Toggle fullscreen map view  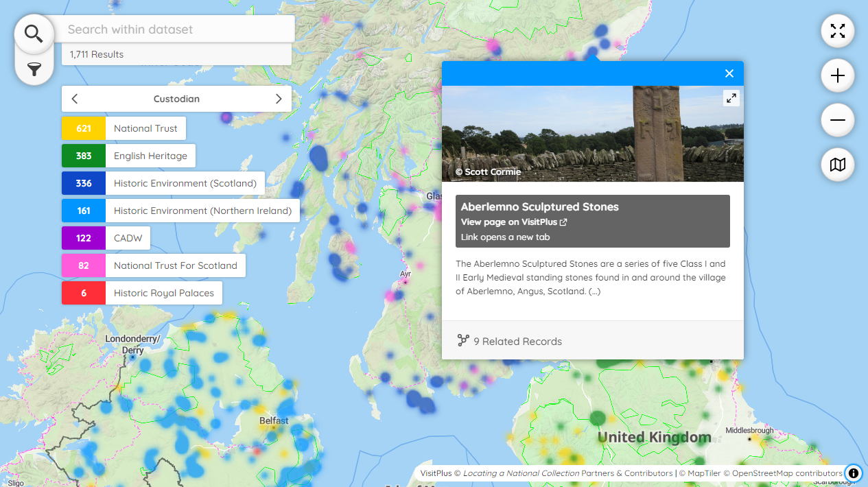click(x=838, y=31)
